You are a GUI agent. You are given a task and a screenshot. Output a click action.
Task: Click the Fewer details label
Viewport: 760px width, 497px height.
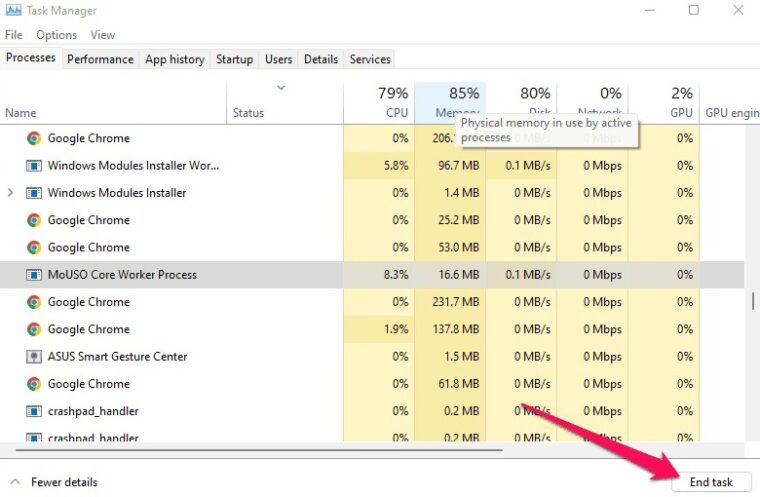64,482
